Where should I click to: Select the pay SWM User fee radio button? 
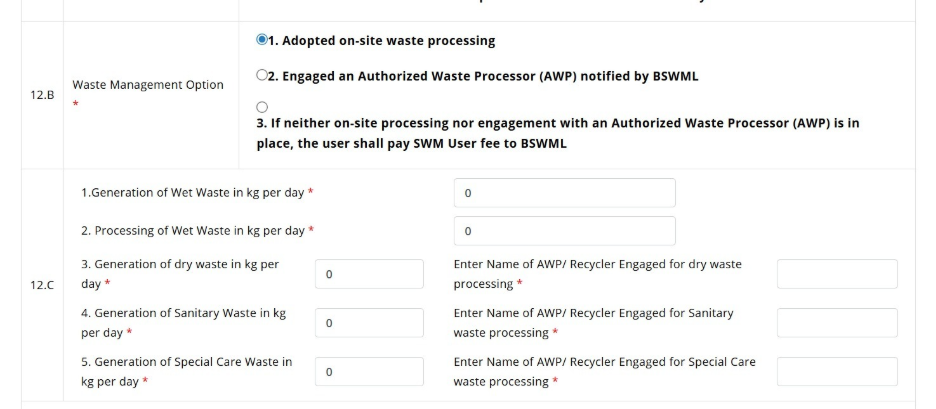(262, 107)
